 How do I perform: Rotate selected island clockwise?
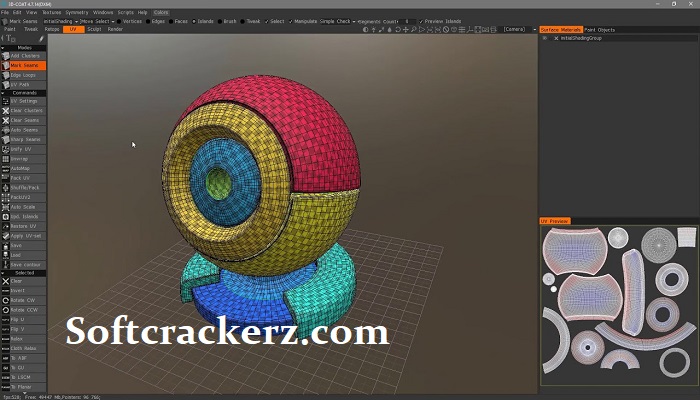23,300
